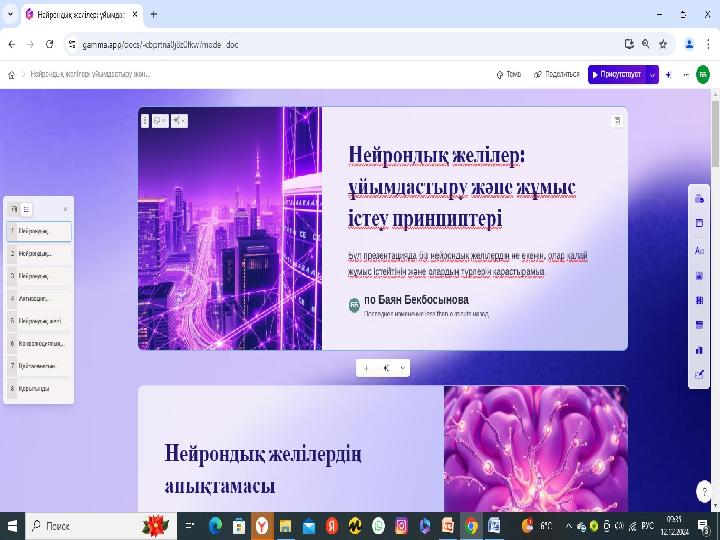Screen dimensions: 720x540
Task: Open the help question mark button
Action: (704, 491)
